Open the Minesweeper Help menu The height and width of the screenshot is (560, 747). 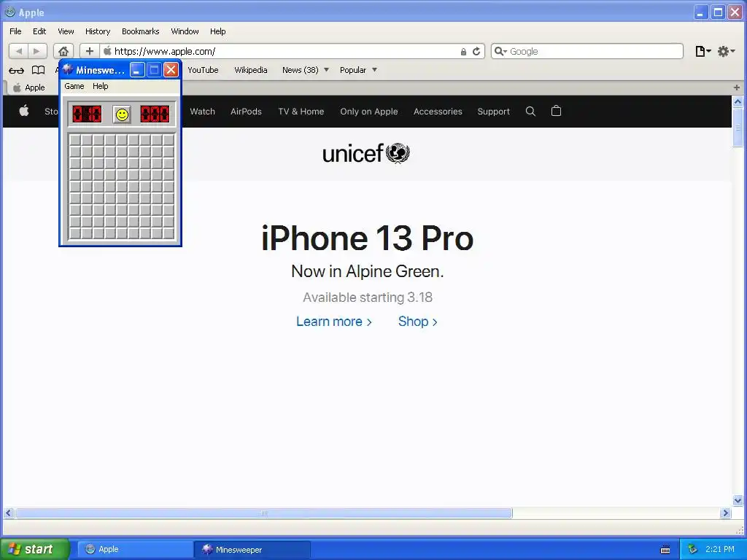[x=101, y=86]
